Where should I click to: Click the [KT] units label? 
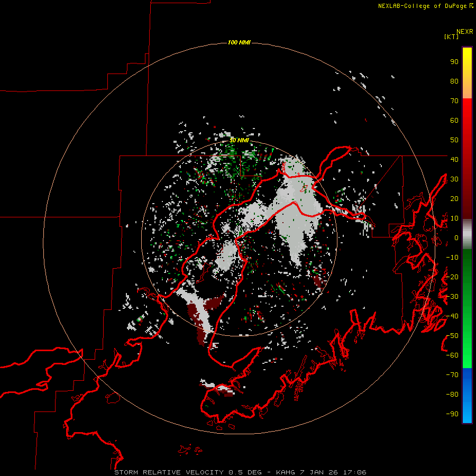(x=452, y=36)
